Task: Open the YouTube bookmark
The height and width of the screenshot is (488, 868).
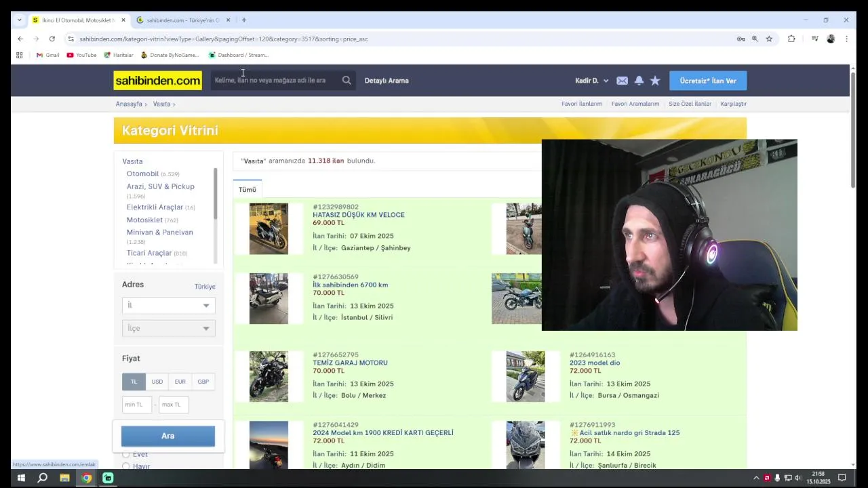Action: (x=81, y=55)
